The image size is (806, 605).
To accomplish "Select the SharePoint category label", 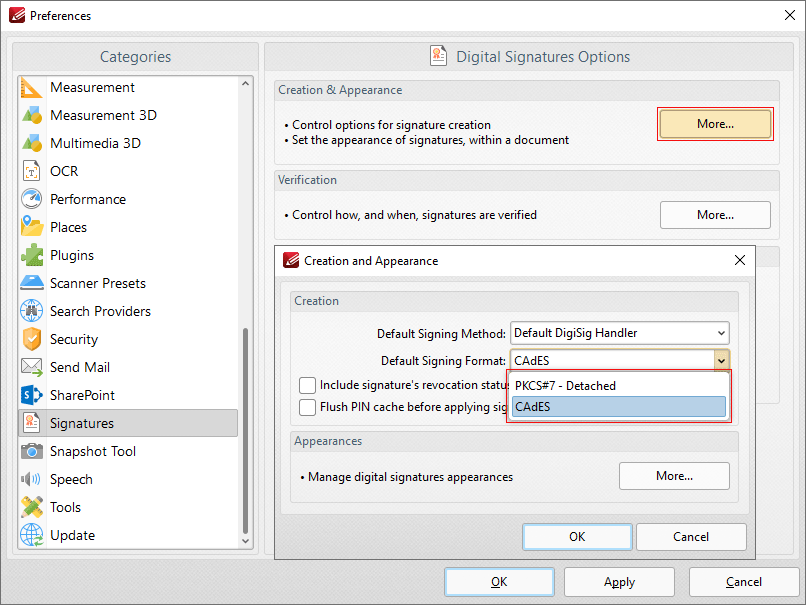I will [82, 395].
